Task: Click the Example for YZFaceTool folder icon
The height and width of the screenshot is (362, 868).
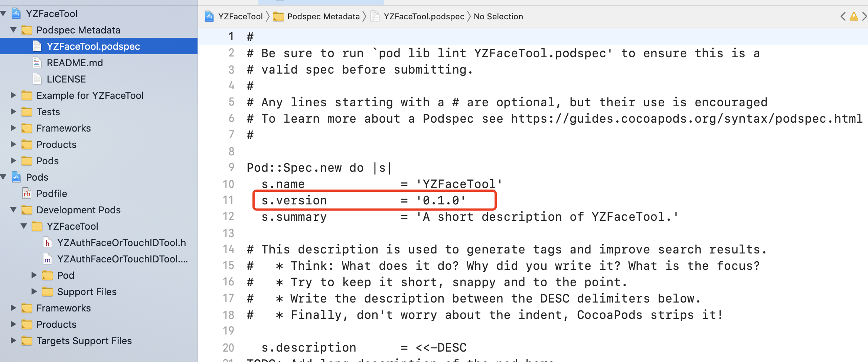Action: (x=27, y=96)
